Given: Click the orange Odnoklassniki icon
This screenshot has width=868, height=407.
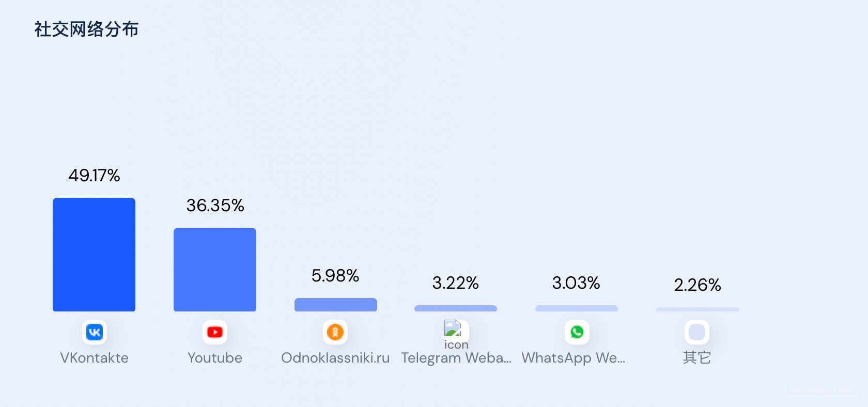Looking at the screenshot, I should click(335, 332).
